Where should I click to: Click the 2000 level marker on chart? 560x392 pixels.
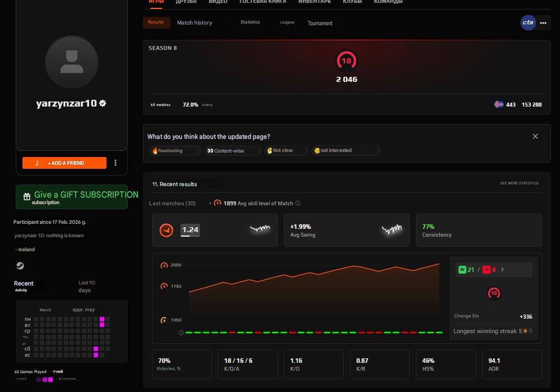click(x=164, y=265)
